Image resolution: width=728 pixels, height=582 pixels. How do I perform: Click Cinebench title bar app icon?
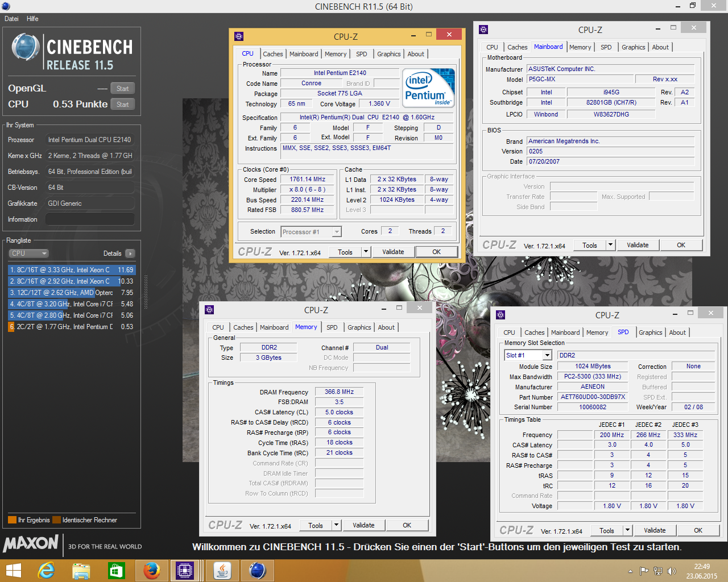[6, 6]
